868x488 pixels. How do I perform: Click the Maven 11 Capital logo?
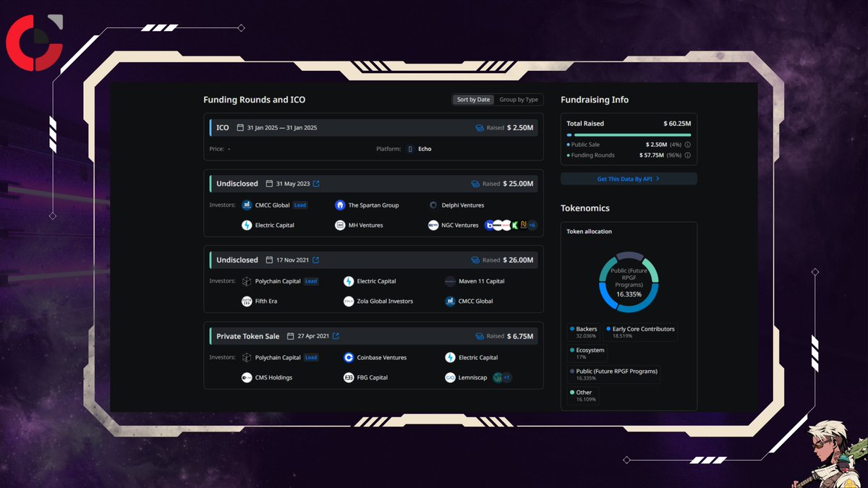(x=450, y=281)
